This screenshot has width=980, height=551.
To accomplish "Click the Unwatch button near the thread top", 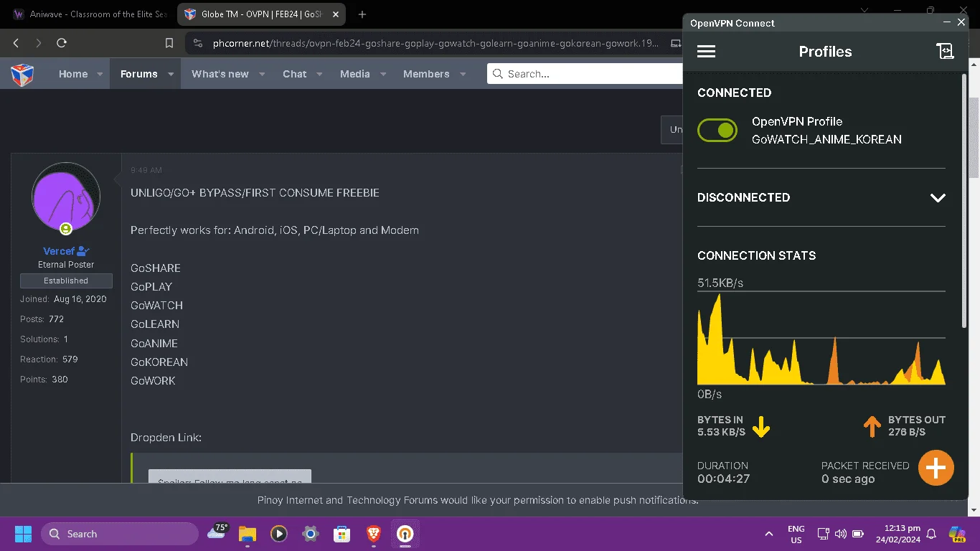I will (x=673, y=130).
